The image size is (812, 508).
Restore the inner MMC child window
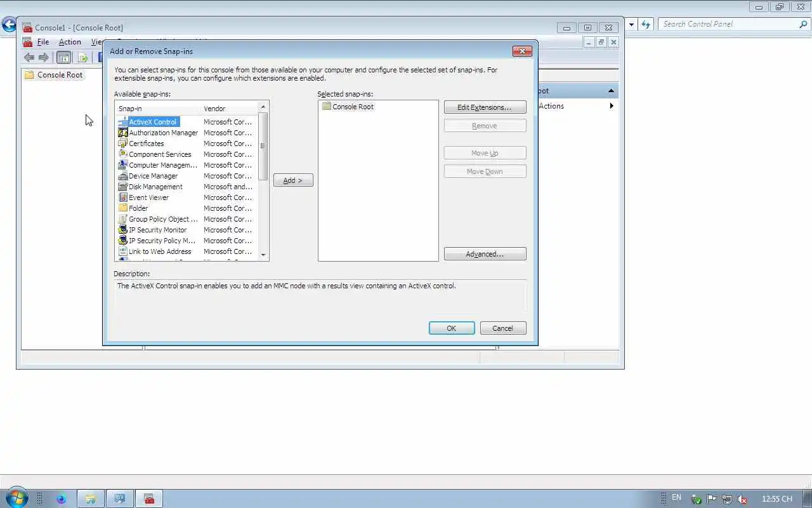[x=601, y=42]
